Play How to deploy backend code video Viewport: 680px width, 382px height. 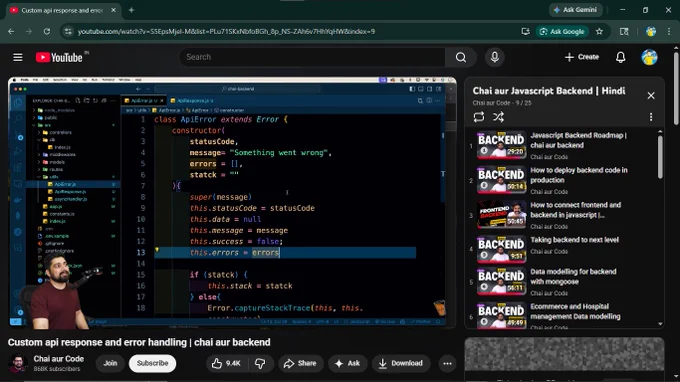coord(564,180)
